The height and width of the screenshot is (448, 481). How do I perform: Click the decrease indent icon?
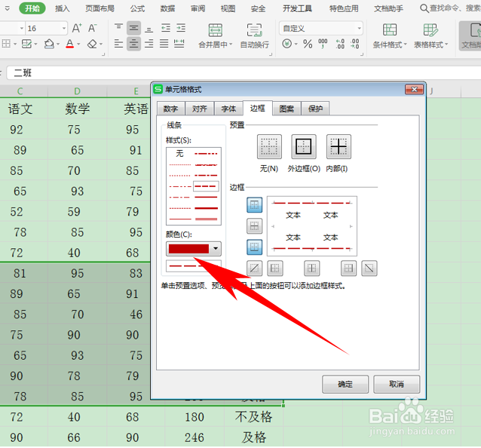click(x=166, y=28)
